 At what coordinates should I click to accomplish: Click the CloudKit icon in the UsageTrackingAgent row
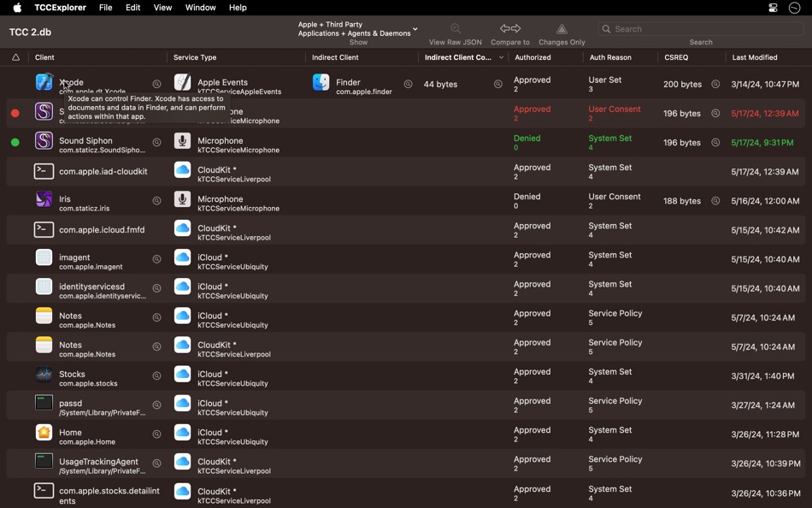tap(182, 461)
